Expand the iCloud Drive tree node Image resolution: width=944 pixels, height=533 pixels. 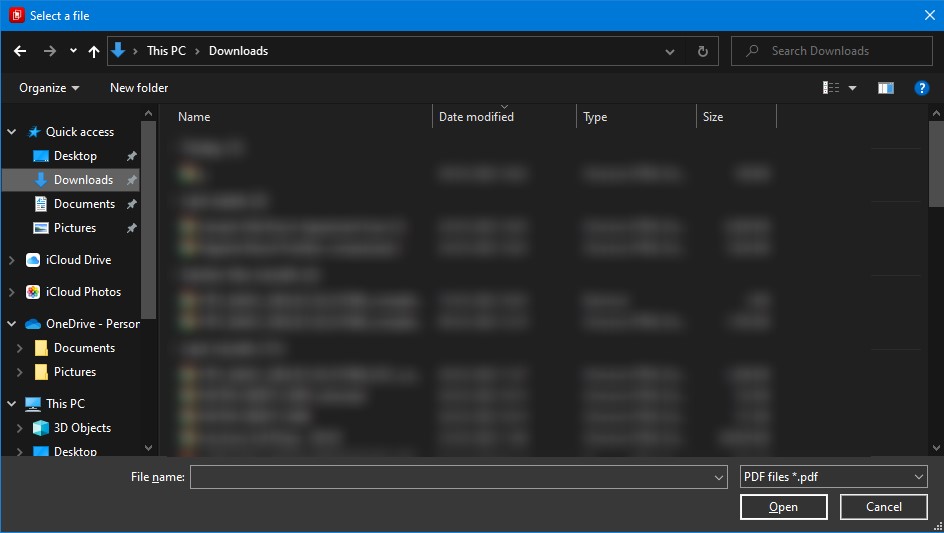tap(12, 260)
